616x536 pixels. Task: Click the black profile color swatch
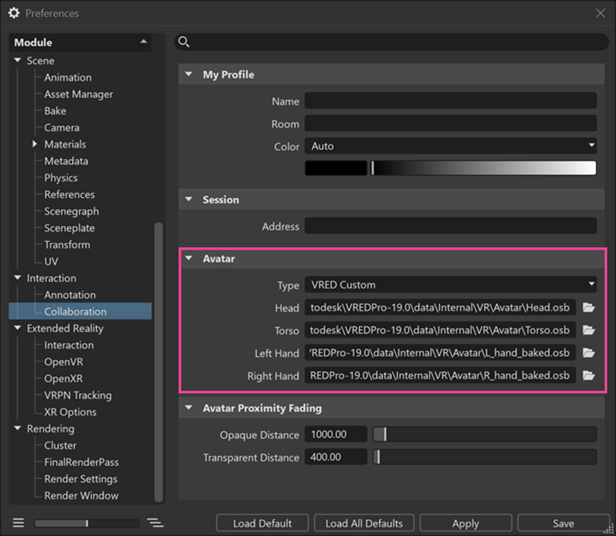point(336,168)
